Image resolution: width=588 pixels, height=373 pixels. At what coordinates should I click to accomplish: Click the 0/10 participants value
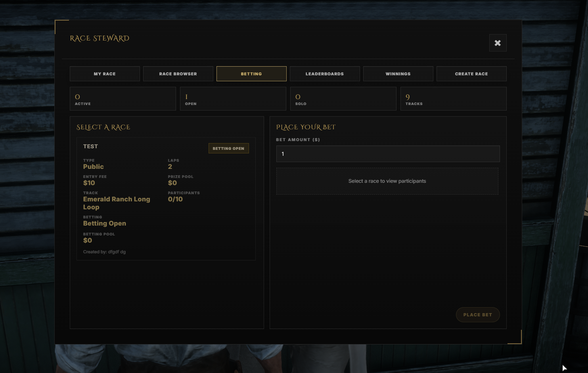click(175, 199)
